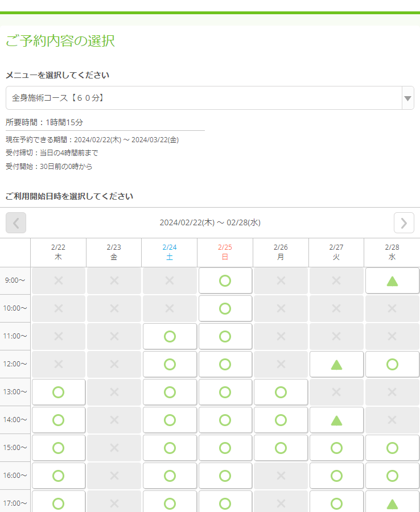Click the 2/24 Saturday column header
420x512 pixels.
click(x=170, y=252)
